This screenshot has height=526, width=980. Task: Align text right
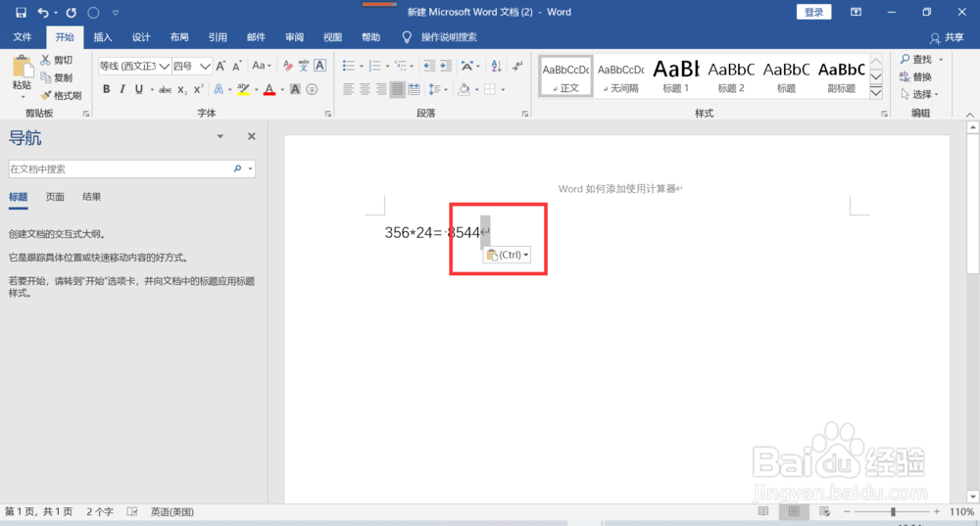pos(380,89)
